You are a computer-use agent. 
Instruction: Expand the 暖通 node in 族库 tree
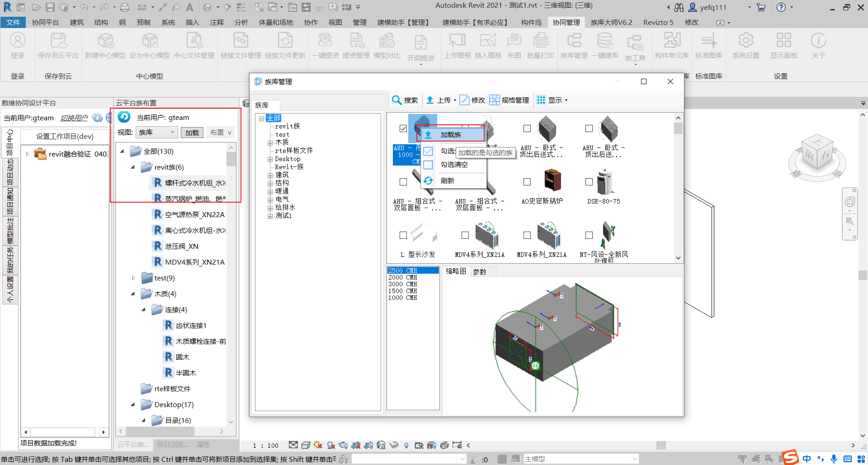point(270,191)
